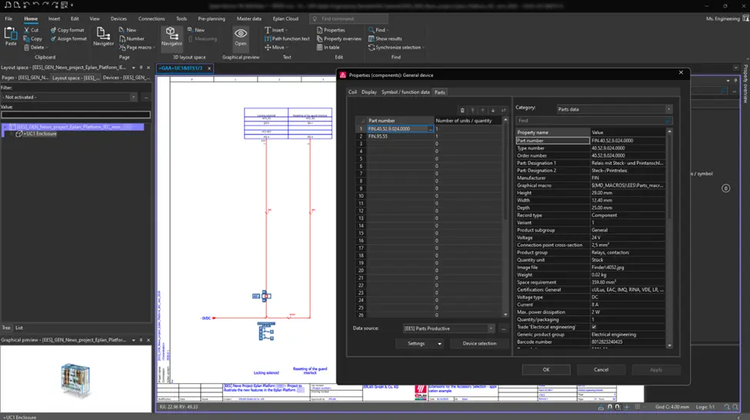
Task: Click the Find magnifier icon in ribbon
Action: point(373,30)
